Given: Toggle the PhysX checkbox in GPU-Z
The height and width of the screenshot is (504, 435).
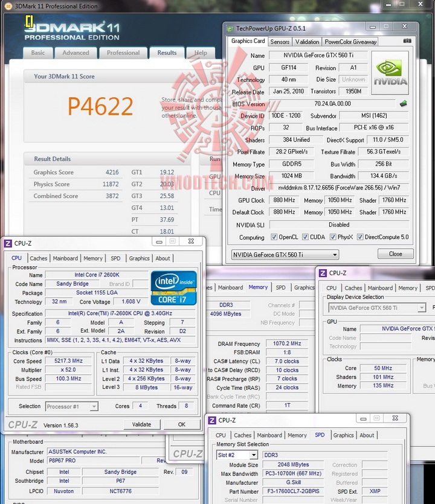Looking at the screenshot, I should tap(333, 237).
